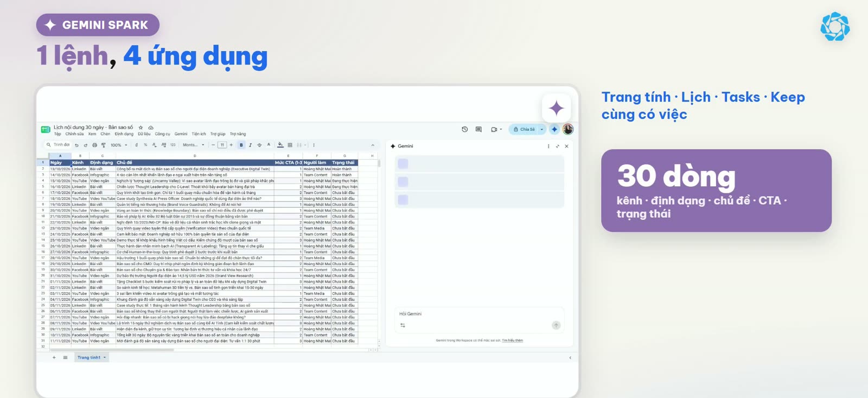Viewport: 868px width, 398px height.
Task: Open the Dữ liệu menu
Action: 144,134
